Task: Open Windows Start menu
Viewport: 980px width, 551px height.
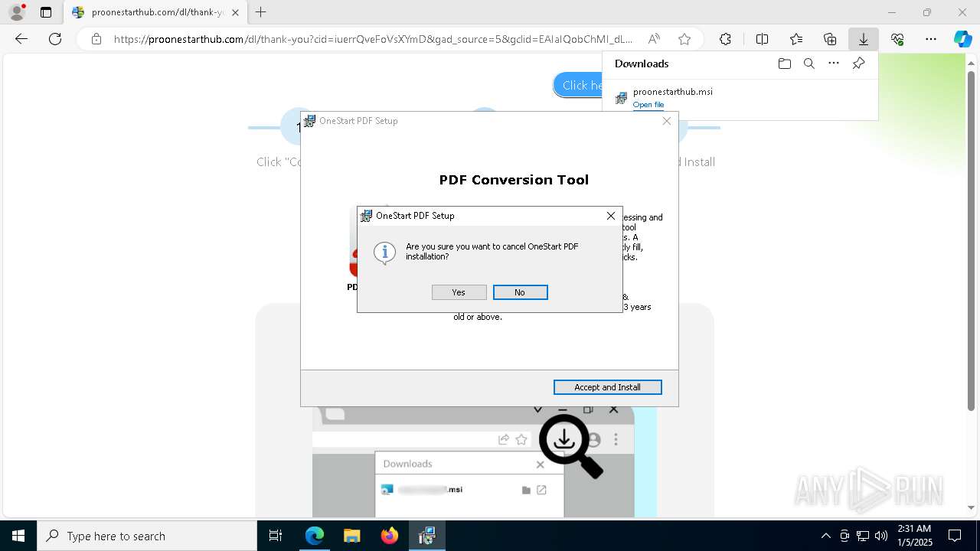Action: [x=18, y=536]
